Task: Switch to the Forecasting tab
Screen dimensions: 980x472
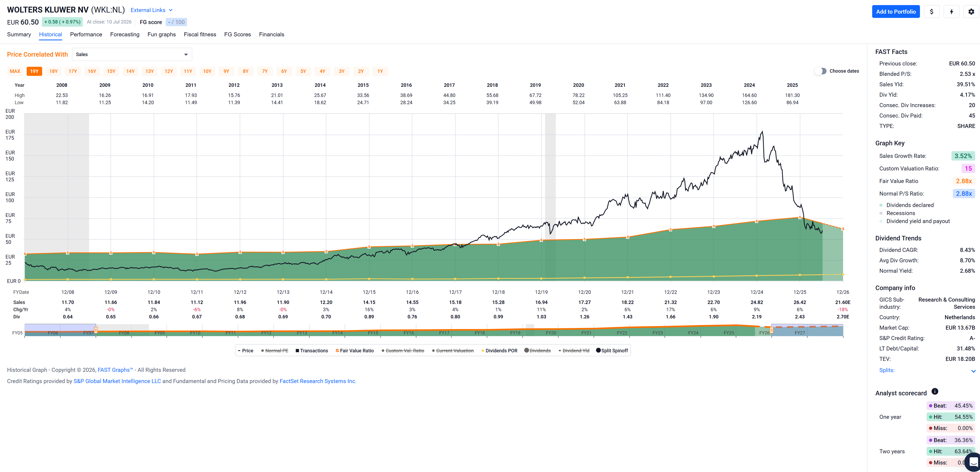Action: click(125, 34)
